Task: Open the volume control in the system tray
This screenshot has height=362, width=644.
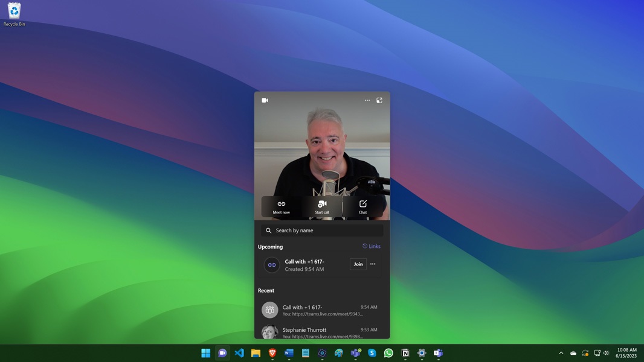Action: [606, 353]
